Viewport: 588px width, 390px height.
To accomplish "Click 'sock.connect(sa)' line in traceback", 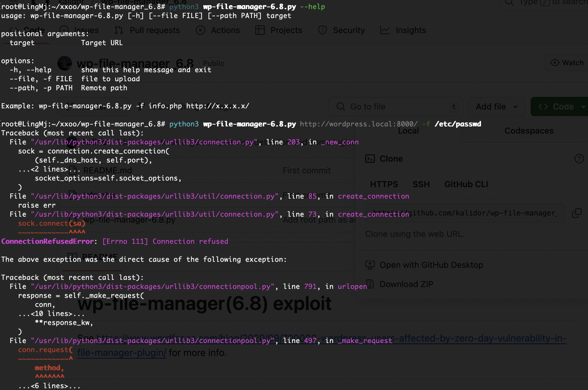I will click(52, 223).
